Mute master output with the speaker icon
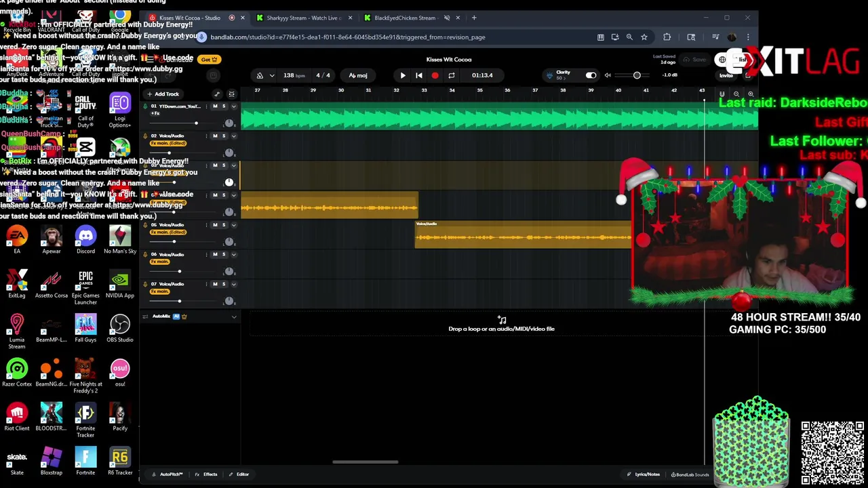This screenshot has height=488, width=868. (x=608, y=75)
